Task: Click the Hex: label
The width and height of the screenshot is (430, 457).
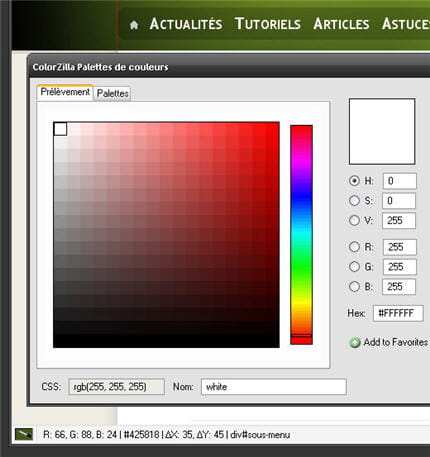Action: tap(356, 313)
